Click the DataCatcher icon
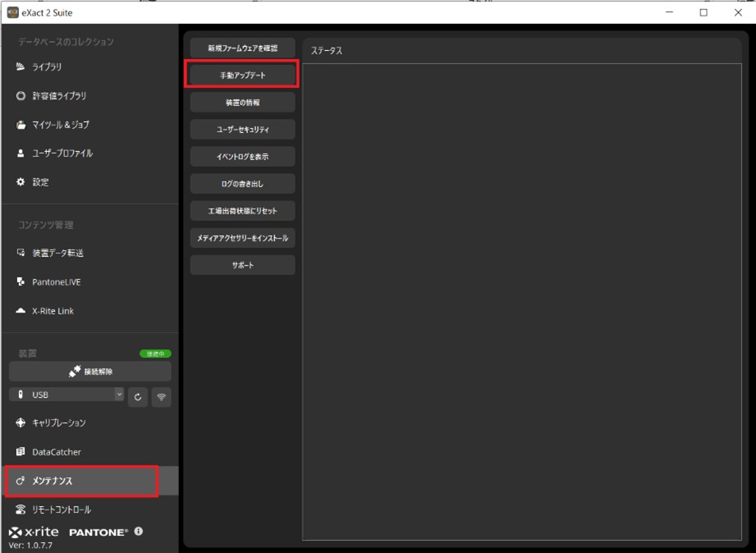This screenshot has width=756, height=553. pyautogui.click(x=21, y=452)
